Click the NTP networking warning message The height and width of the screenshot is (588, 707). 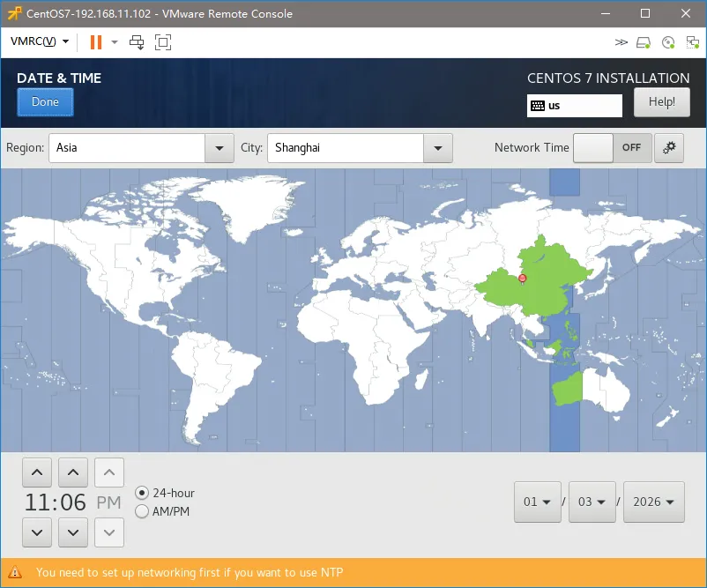click(x=190, y=573)
